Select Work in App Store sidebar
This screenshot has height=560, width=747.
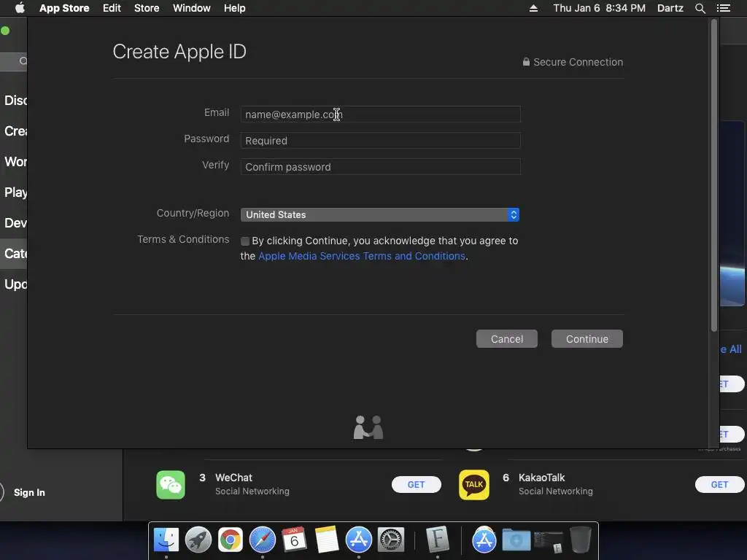(x=15, y=162)
